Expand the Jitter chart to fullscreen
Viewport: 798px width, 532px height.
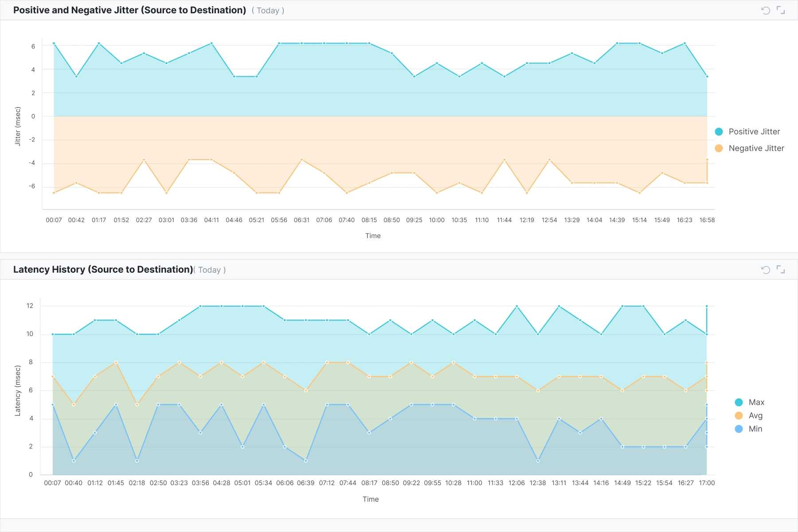(x=781, y=10)
